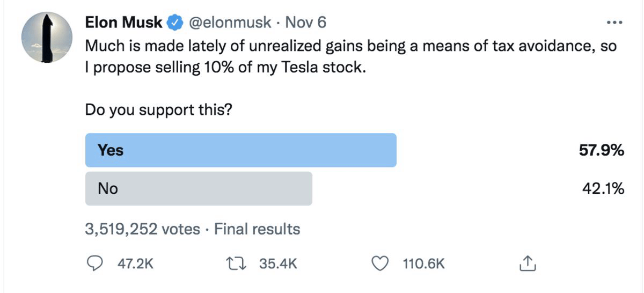Click the Final results label
644x293 pixels.
point(257,230)
